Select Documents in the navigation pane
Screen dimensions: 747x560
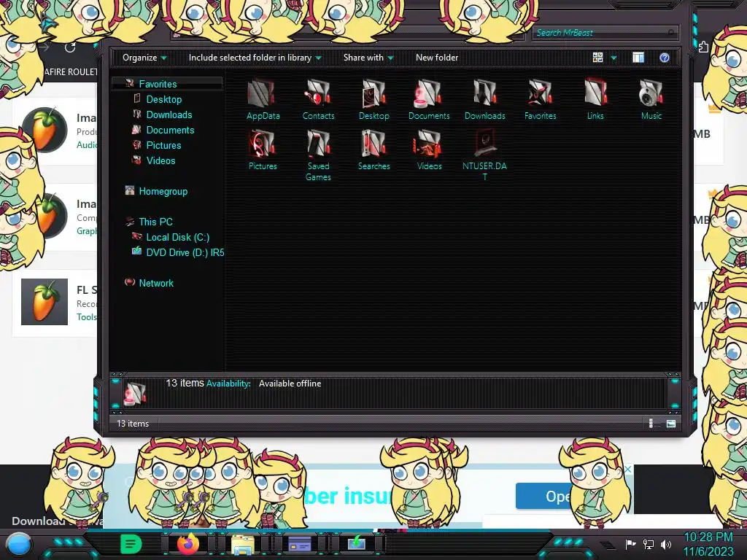[170, 130]
